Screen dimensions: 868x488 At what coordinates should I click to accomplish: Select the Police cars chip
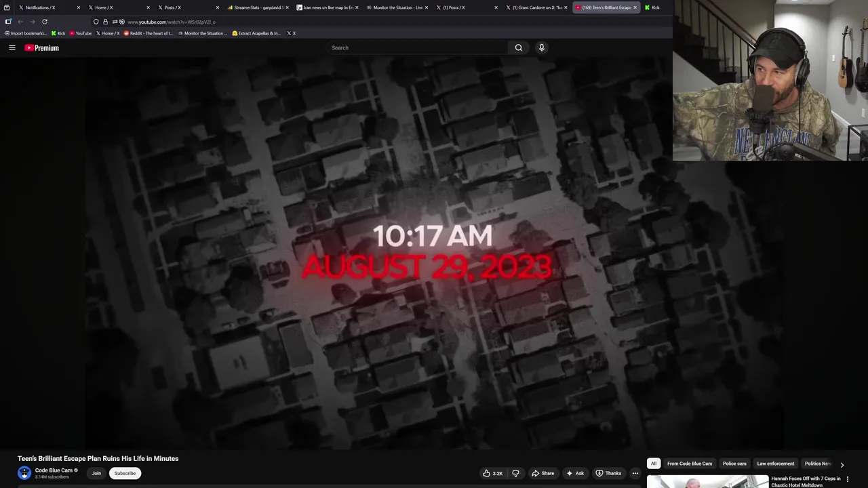[x=734, y=464]
